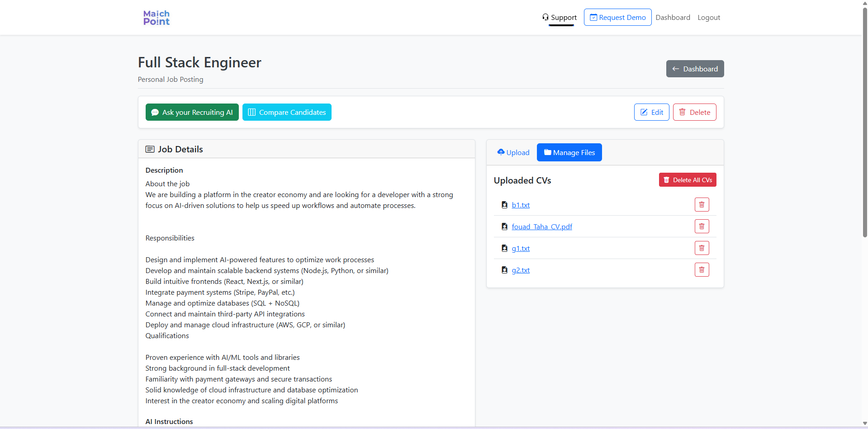The width and height of the screenshot is (868, 429).
Task: Click the chat bubble icon on Recruiting AI button
Action: click(155, 112)
